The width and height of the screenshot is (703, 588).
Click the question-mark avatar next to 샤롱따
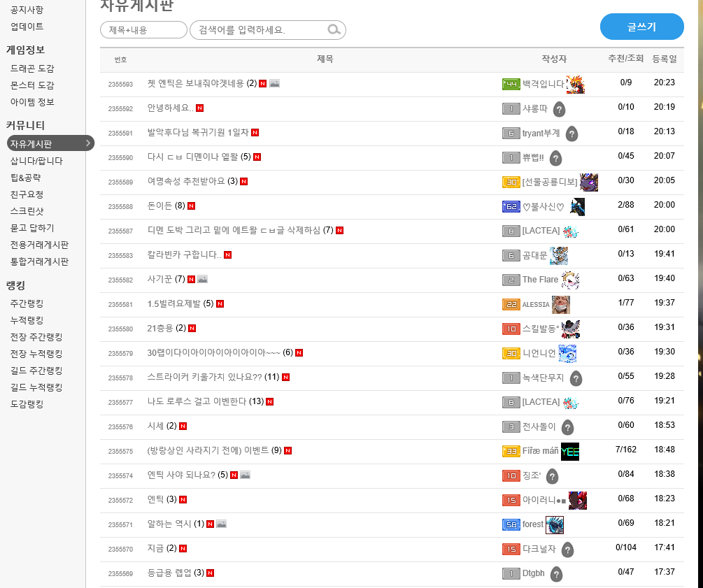(559, 109)
